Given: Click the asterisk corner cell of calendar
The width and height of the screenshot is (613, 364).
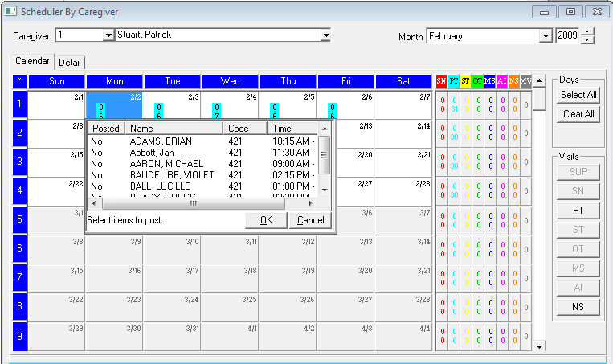Looking at the screenshot, I should [x=20, y=81].
